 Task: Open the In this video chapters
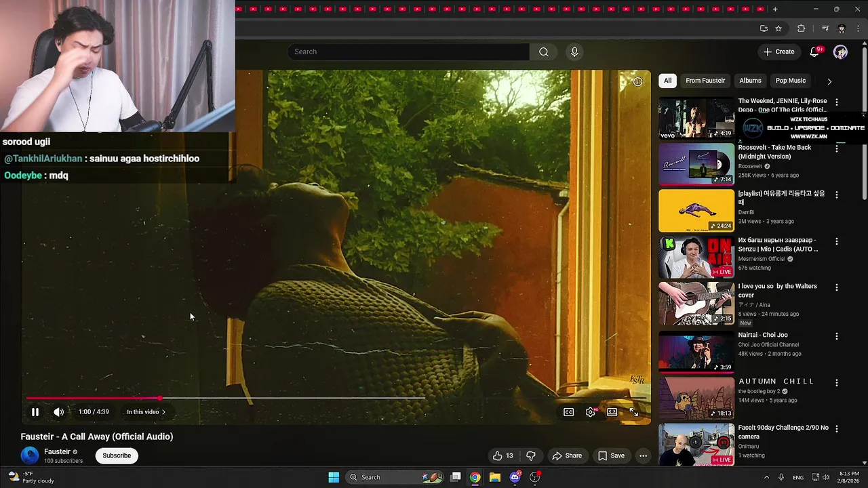[x=146, y=411]
